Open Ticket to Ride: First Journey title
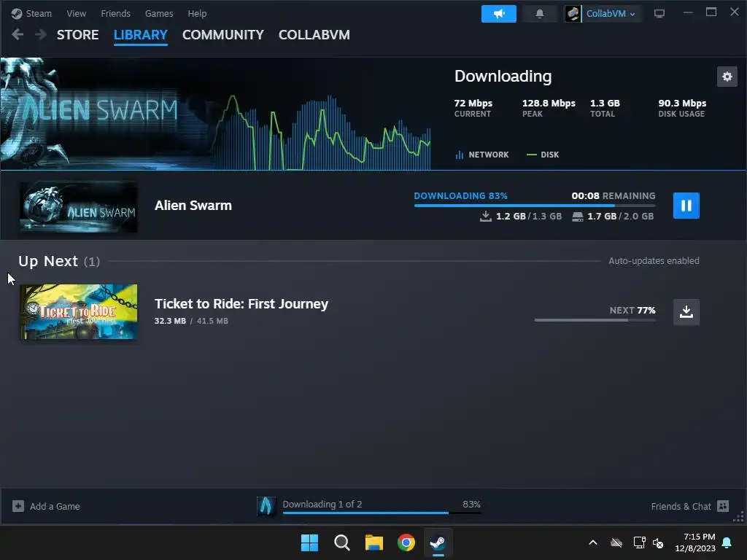Screen dimensions: 747x560 click(241, 304)
